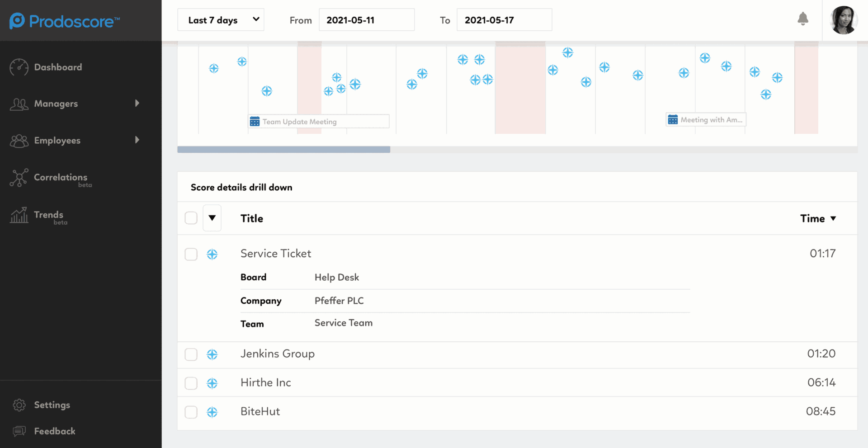Check the Service Ticket row checkbox

click(191, 254)
